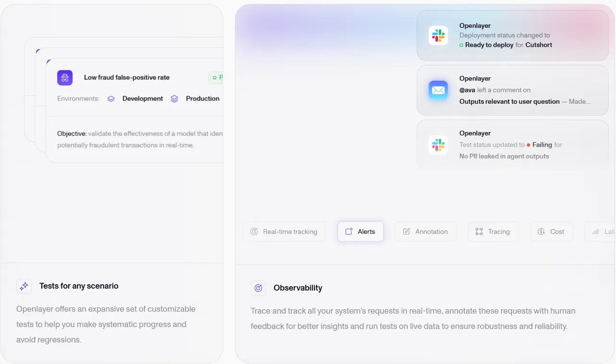The image size is (616, 364).
Task: Click the Slack icon on the deployment notification
Action: 438,36
